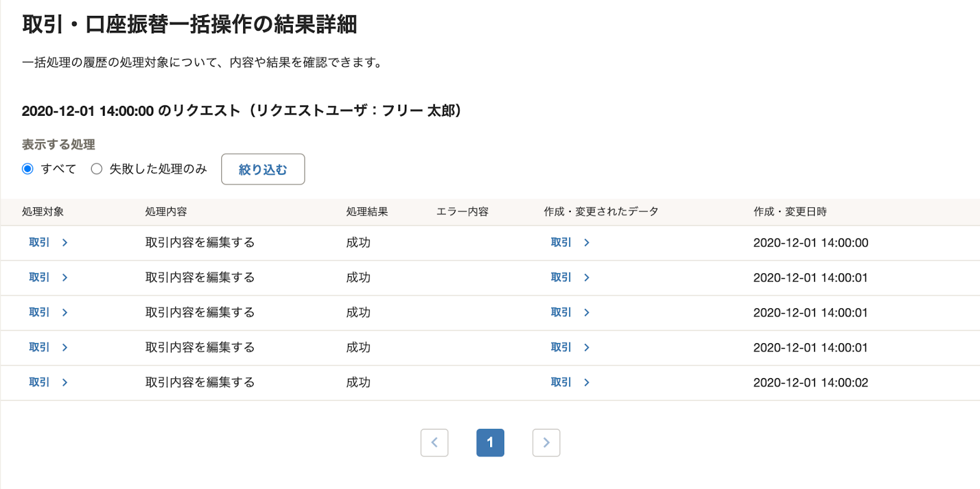Open 処理対象 取引 link in 14:00:02 row
The image size is (980, 489).
coord(48,382)
